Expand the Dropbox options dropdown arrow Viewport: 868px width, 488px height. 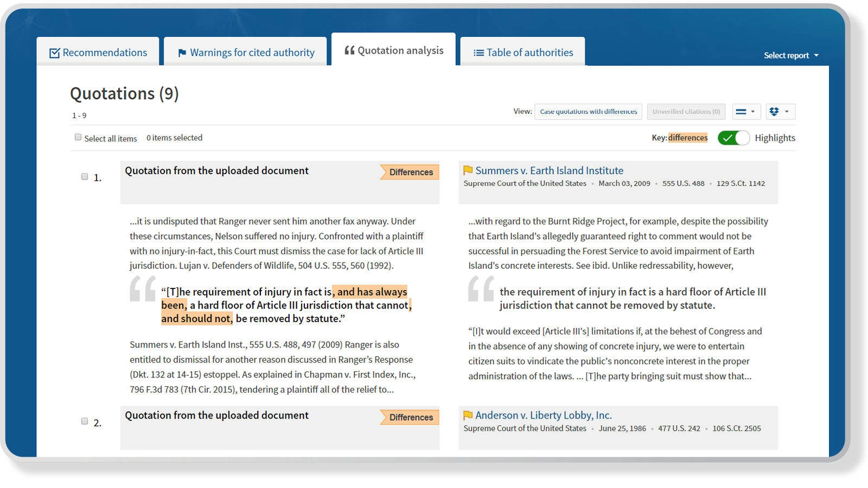click(x=787, y=112)
